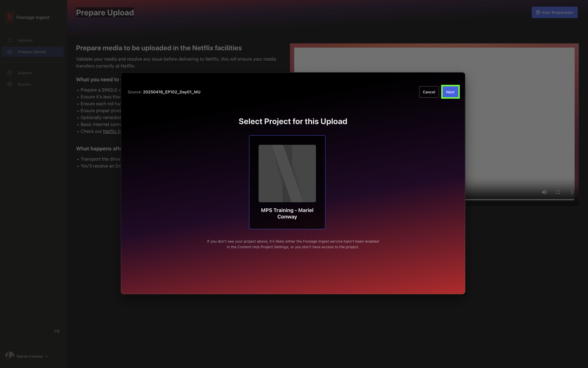Click the System cube icon
The image size is (588, 368).
point(10,84)
